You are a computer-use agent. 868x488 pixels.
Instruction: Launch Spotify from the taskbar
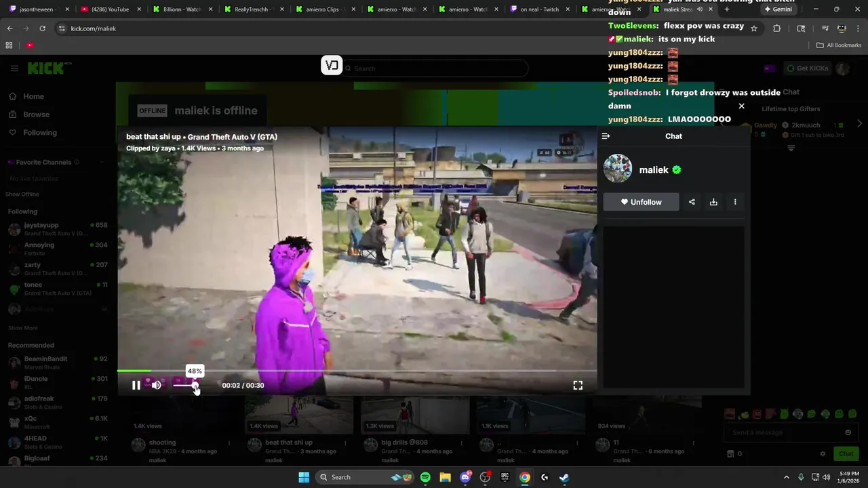point(425,477)
